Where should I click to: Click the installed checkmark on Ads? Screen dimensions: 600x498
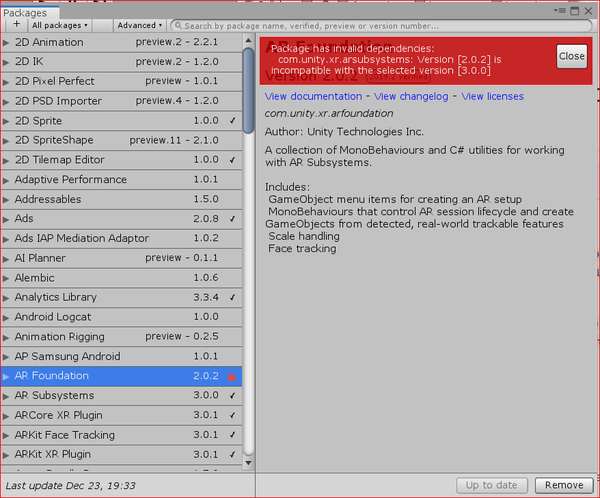[232, 219]
